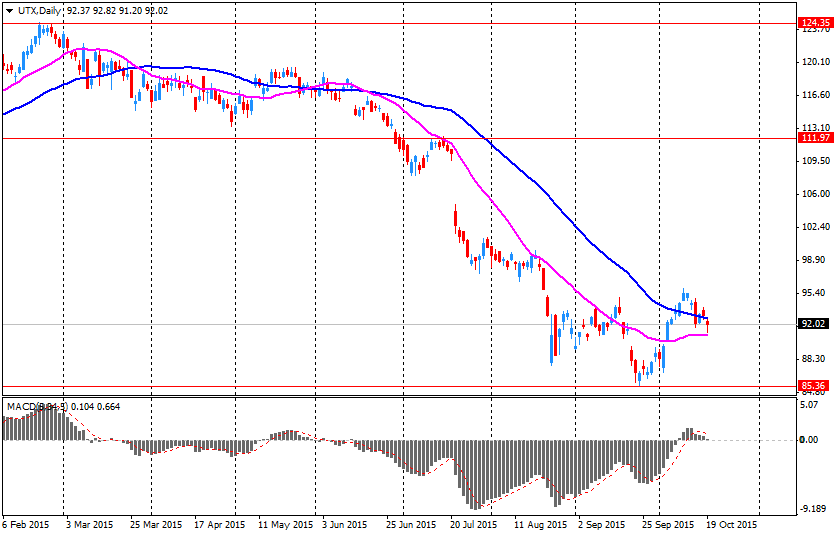This screenshot has width=836, height=533.
Task: Click the 6 Feb 2015 date label
Action: pos(26,524)
